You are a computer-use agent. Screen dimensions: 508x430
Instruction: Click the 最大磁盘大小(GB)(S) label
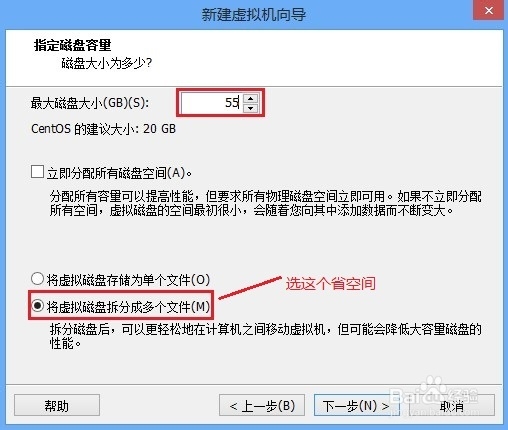[90, 103]
